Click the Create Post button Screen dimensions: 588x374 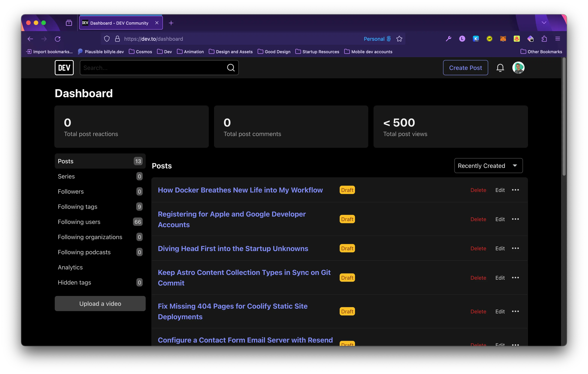coord(465,68)
